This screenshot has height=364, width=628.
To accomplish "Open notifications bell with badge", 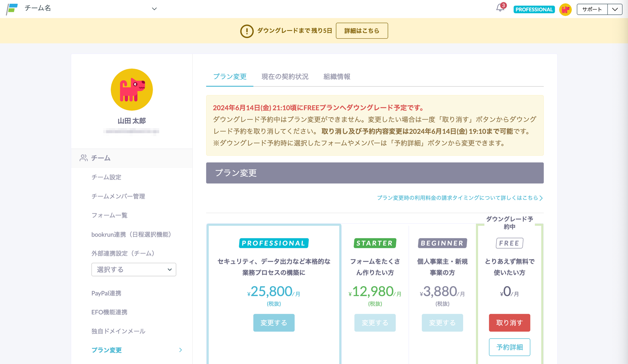I will click(x=500, y=8).
